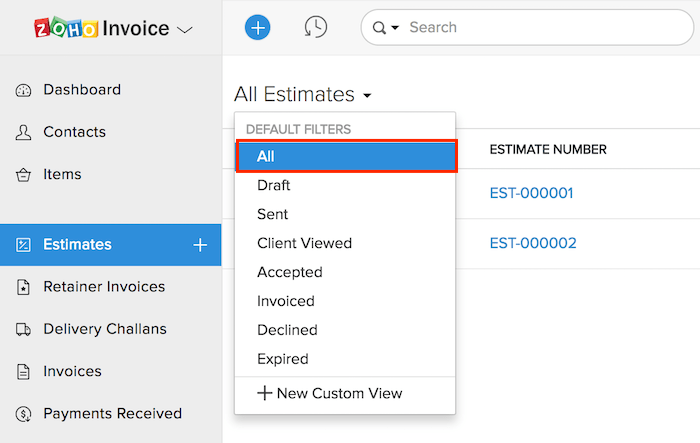
Task: Add new estimate via sidebar plus icon
Action: (200, 245)
